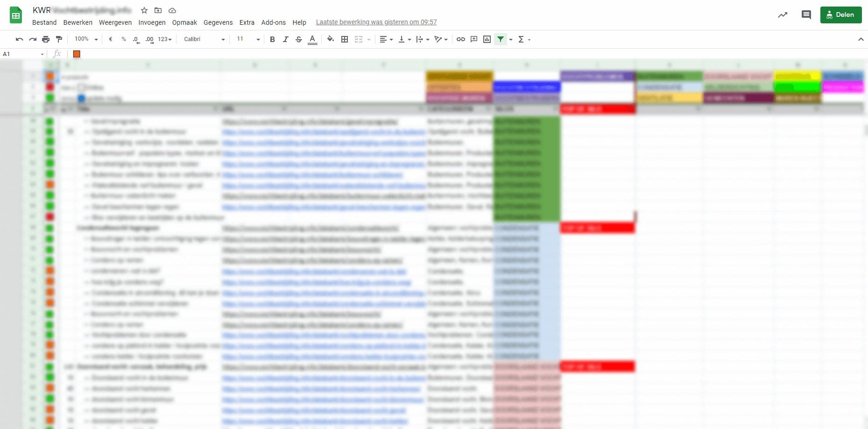Open the Add-ons menu
This screenshot has height=429, width=868.
click(274, 22)
